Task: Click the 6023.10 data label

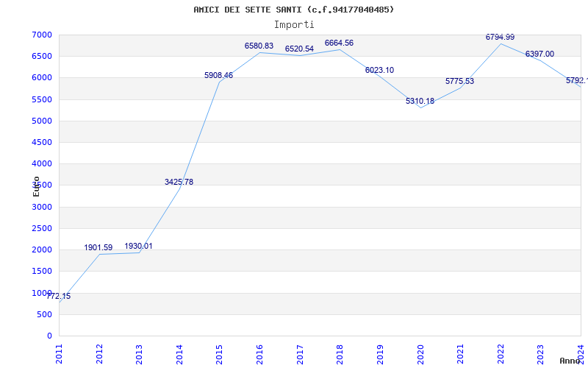Action: [x=379, y=70]
